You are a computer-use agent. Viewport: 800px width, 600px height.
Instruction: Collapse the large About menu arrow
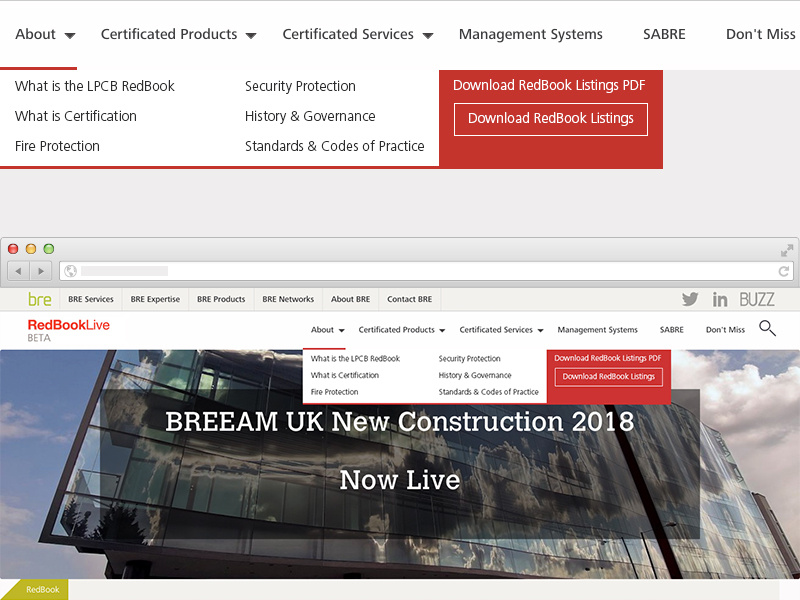pyautogui.click(x=70, y=36)
